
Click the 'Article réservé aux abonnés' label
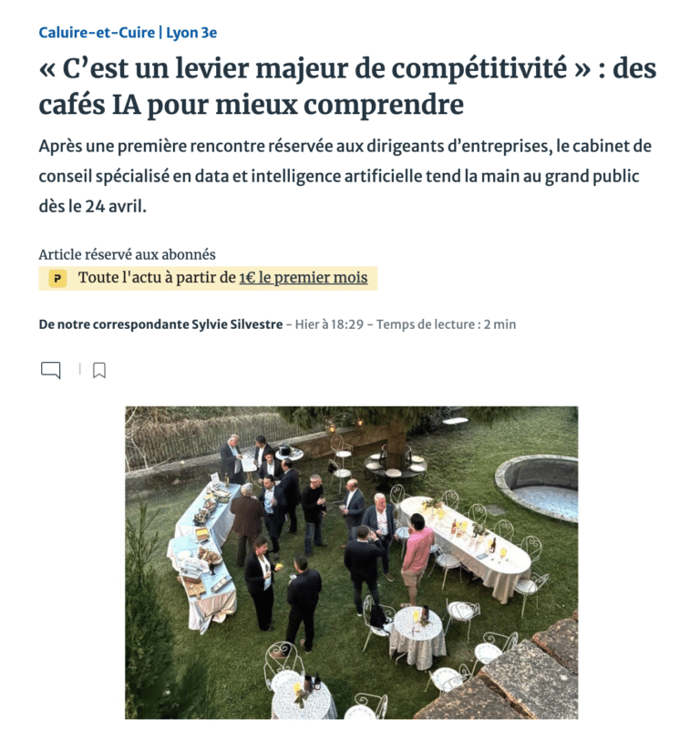(127, 254)
